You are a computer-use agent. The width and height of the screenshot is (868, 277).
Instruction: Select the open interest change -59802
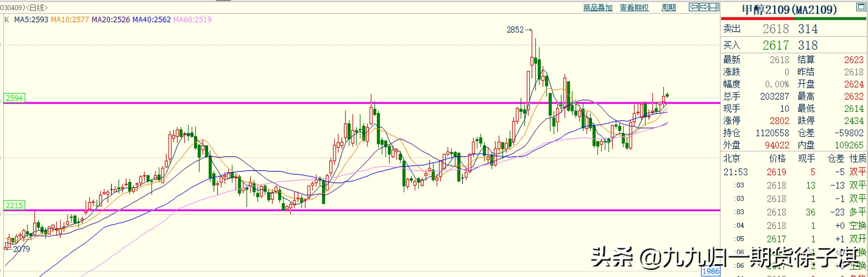pos(849,133)
